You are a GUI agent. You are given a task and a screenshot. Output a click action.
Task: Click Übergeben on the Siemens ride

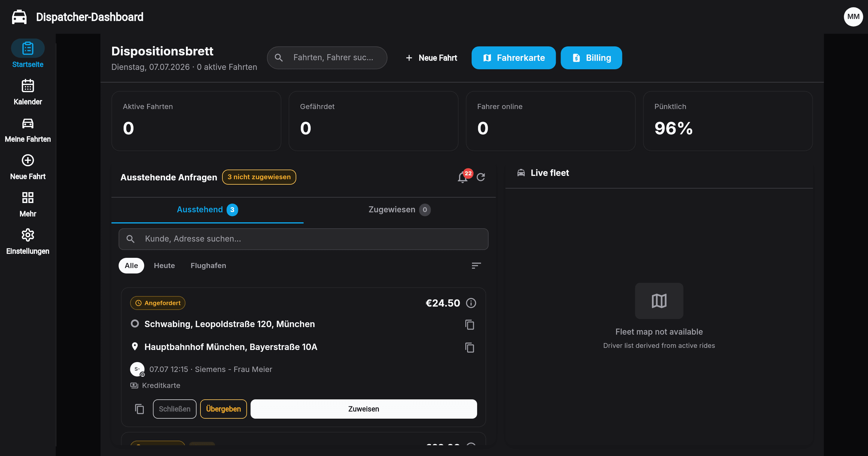[x=223, y=409]
